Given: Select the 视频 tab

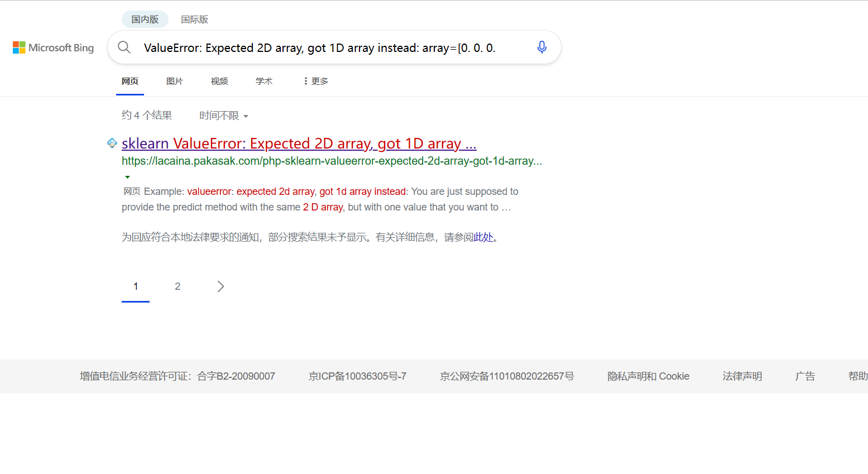Looking at the screenshot, I should click(219, 82).
